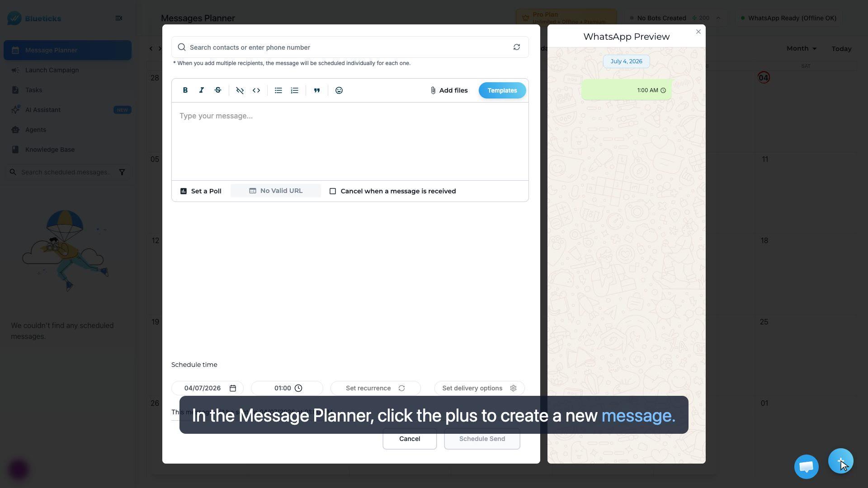
Task: Close the WhatsApp Preview panel
Action: pyautogui.click(x=698, y=32)
